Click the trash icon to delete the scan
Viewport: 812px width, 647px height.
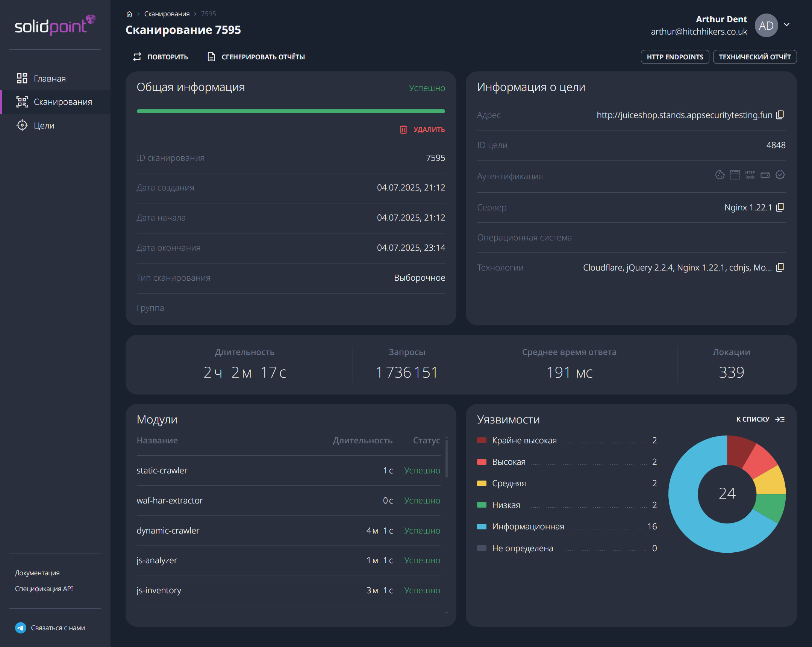[403, 129]
